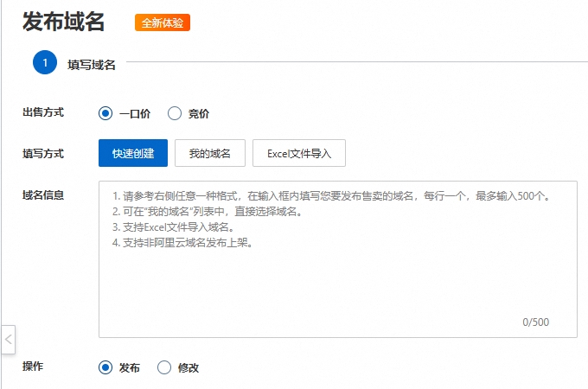Collapse the sidebar with left chevron

click(8, 340)
